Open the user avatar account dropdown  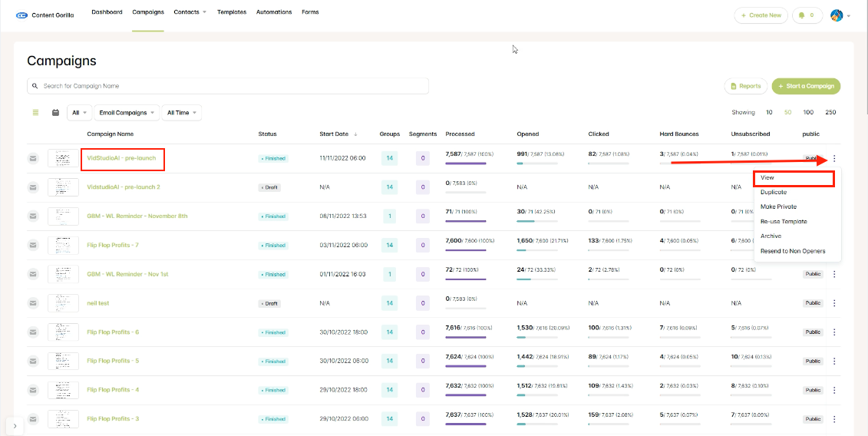coord(839,15)
